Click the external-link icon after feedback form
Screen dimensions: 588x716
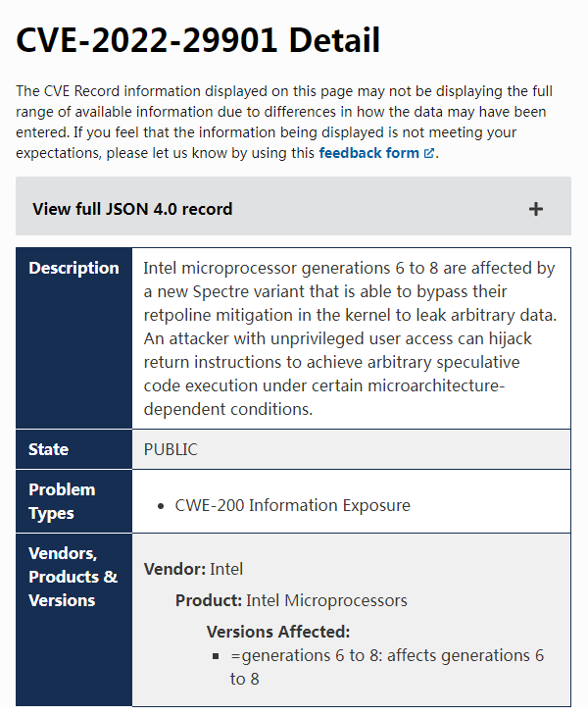429,153
